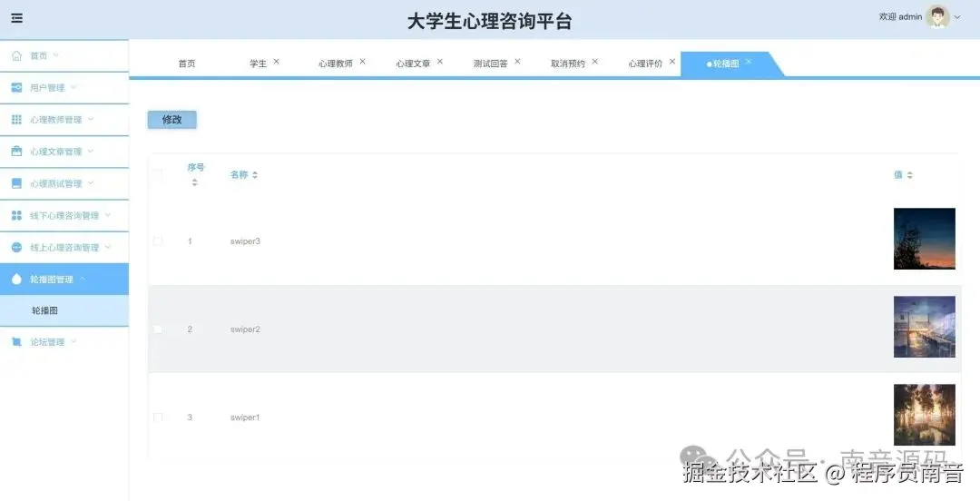Switch to the 取消预约 tab
Screen dimensions: 980x501
coord(568,64)
